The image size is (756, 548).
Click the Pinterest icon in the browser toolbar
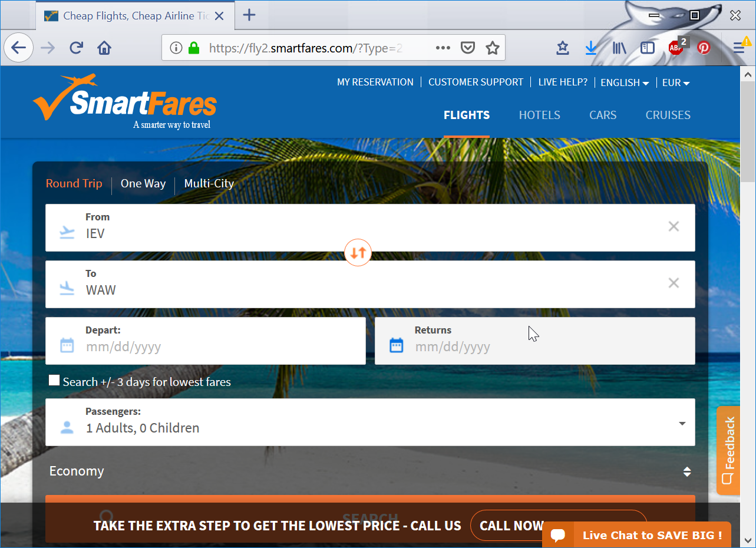point(704,48)
